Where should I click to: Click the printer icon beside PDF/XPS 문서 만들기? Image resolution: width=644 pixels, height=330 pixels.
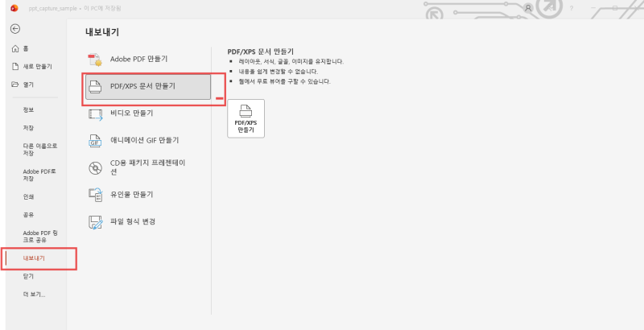(x=95, y=87)
